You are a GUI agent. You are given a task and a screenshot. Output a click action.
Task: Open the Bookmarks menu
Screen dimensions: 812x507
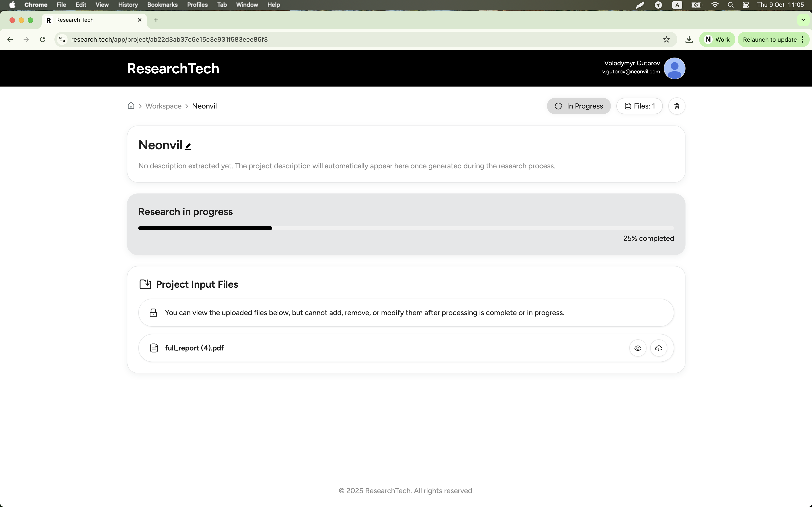[x=163, y=5]
